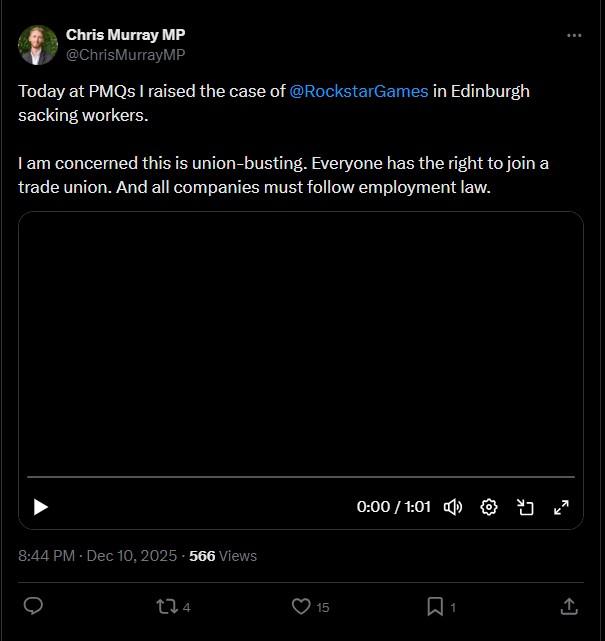Open video settings gear
Screen dimensions: 605x641
[489, 507]
